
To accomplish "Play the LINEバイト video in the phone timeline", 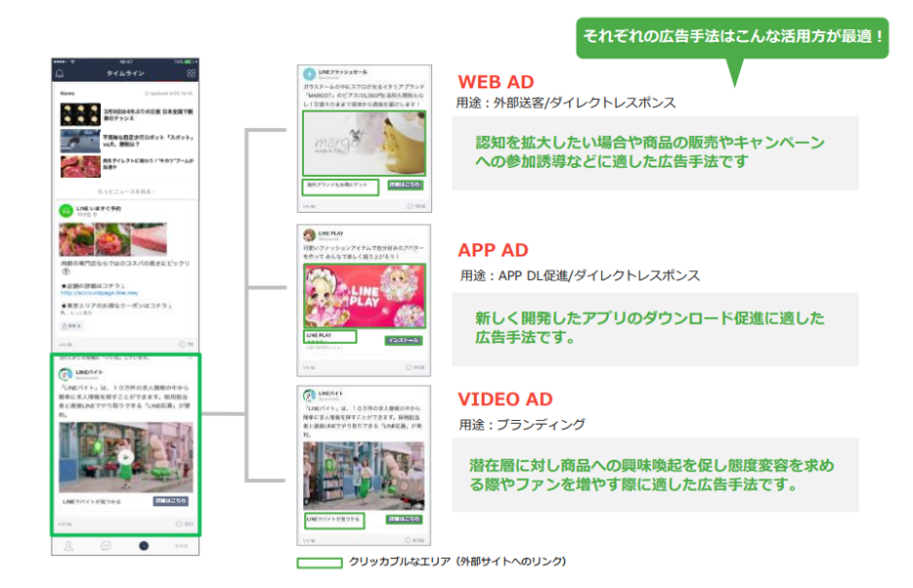I will click(125, 457).
